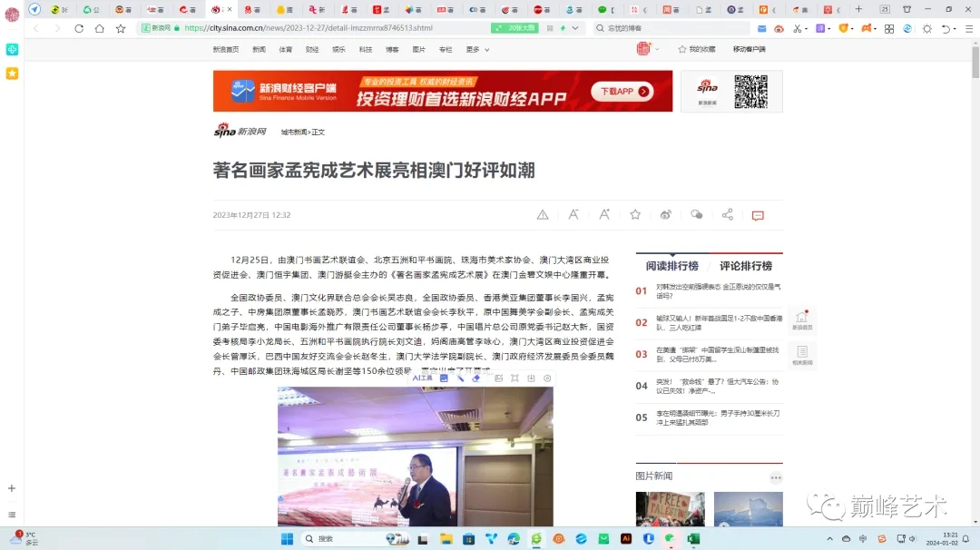Decrease article font size with the A- icon
Viewport: 980px width, 550px height.
(574, 215)
